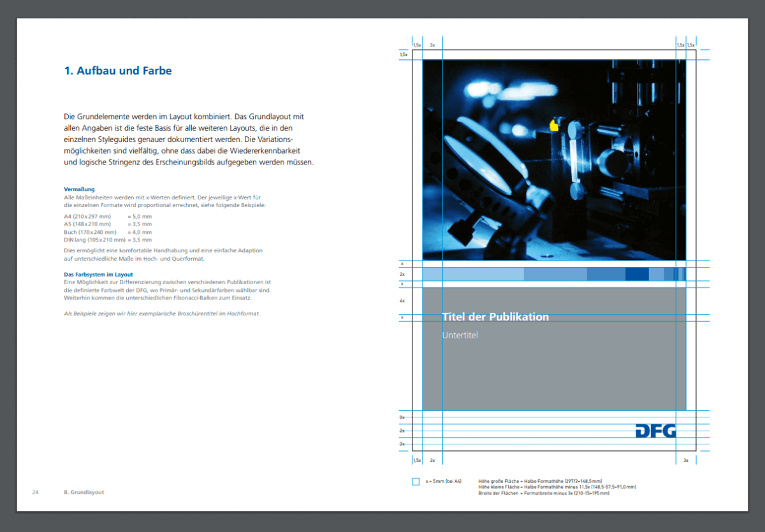Click the 'Vermaßung' subheading
Screen dimensions: 765x532
80,189
